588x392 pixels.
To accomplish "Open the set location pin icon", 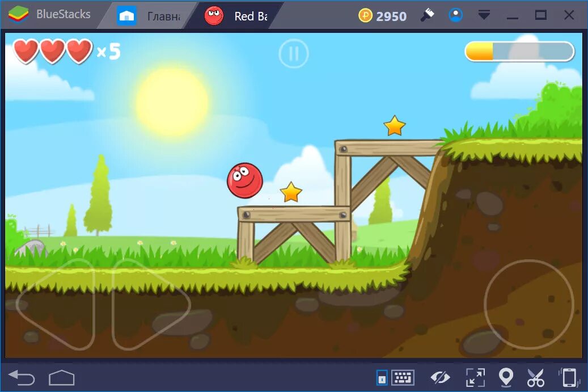I will click(x=506, y=377).
